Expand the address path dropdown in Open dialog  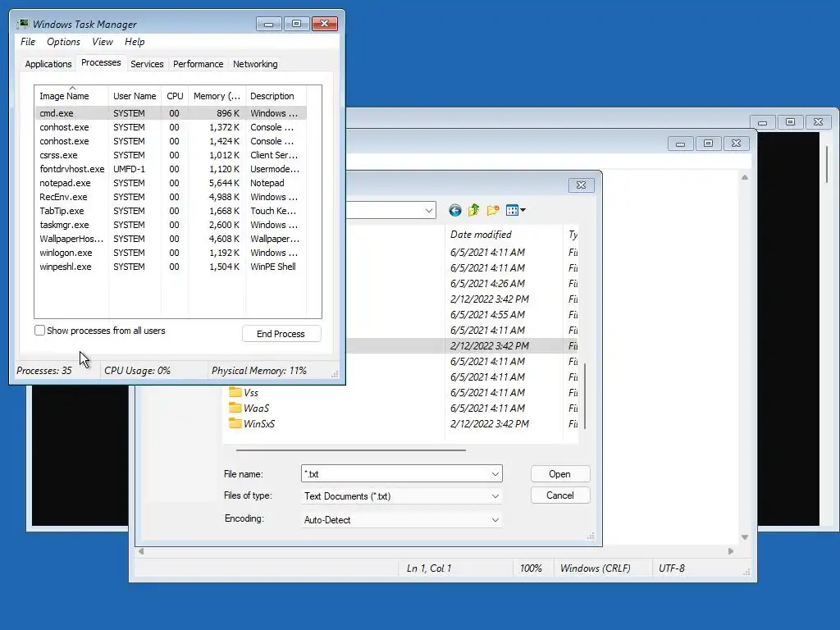(x=428, y=211)
